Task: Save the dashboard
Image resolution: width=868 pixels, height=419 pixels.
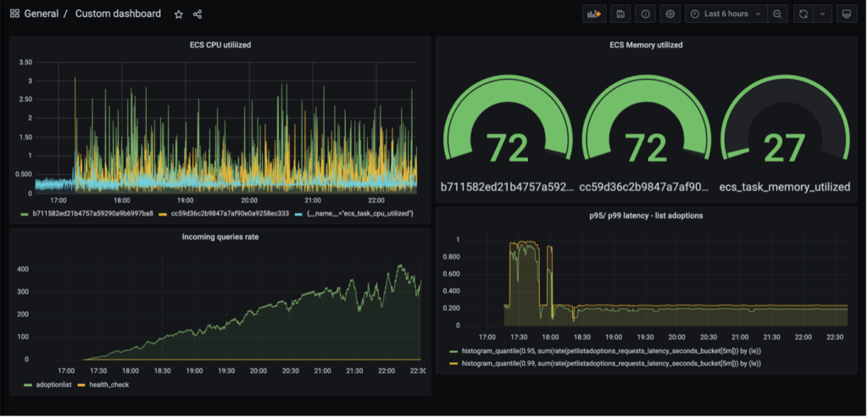Action: pyautogui.click(x=620, y=14)
